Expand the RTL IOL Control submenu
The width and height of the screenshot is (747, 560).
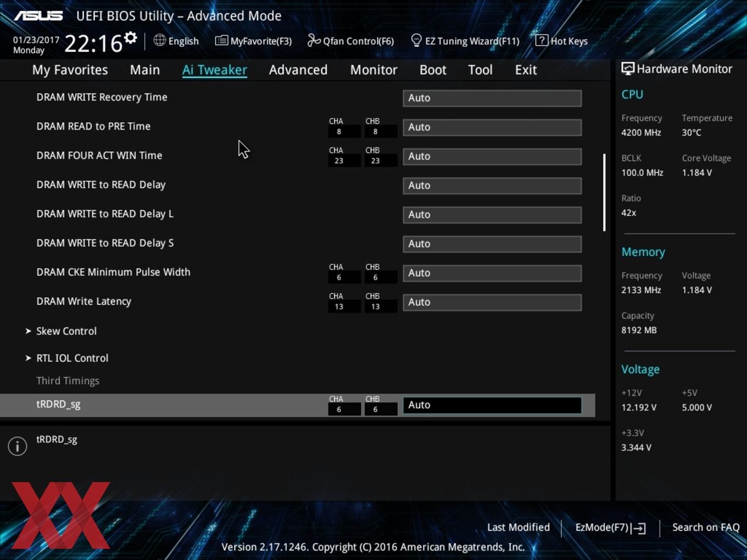(73, 358)
